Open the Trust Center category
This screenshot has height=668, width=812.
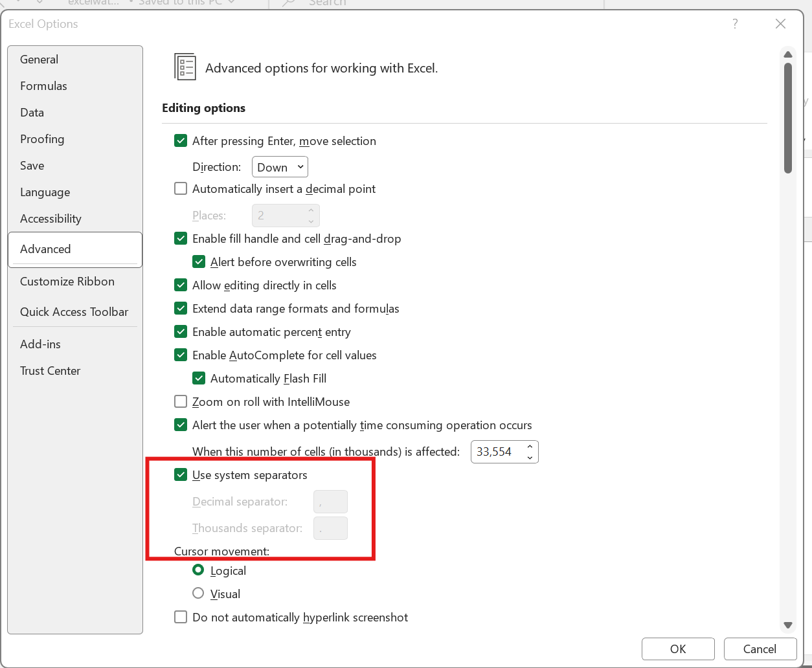[75, 371]
